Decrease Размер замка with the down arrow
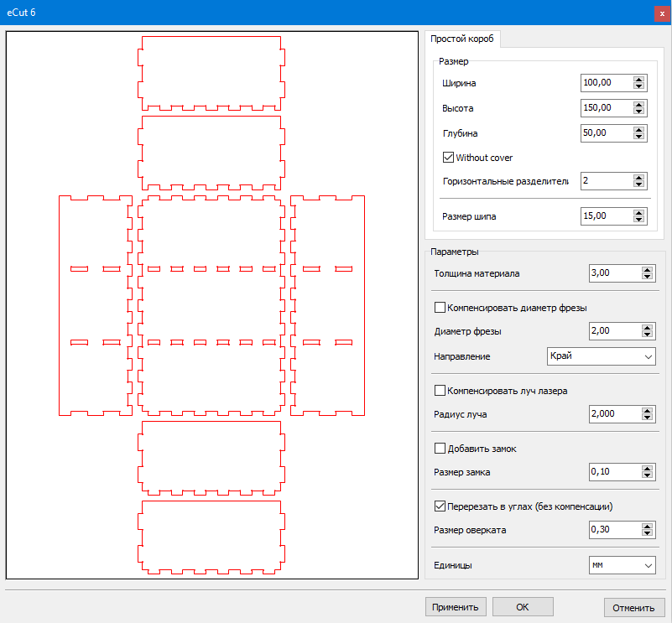Screen dimensions: 672x623 click(647, 475)
